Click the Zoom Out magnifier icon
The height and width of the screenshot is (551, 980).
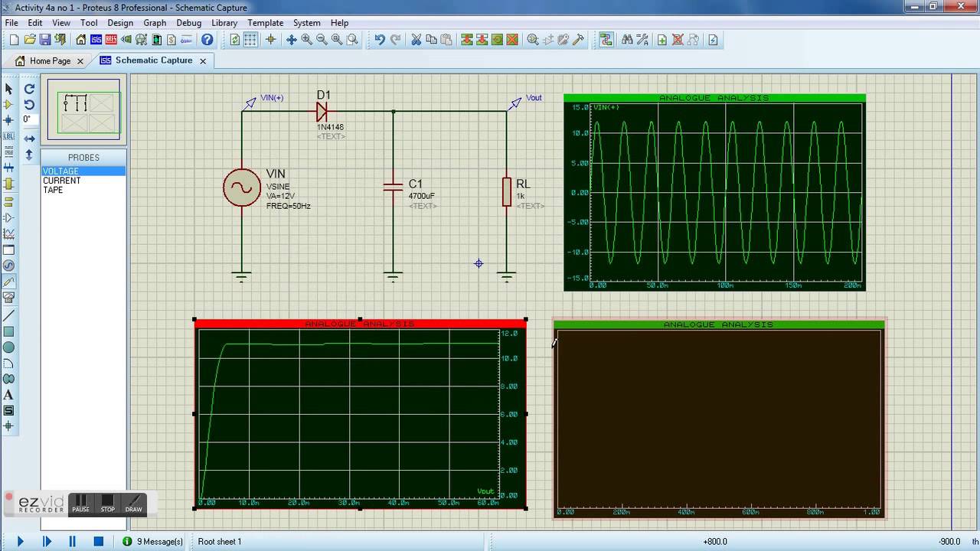pyautogui.click(x=322, y=40)
